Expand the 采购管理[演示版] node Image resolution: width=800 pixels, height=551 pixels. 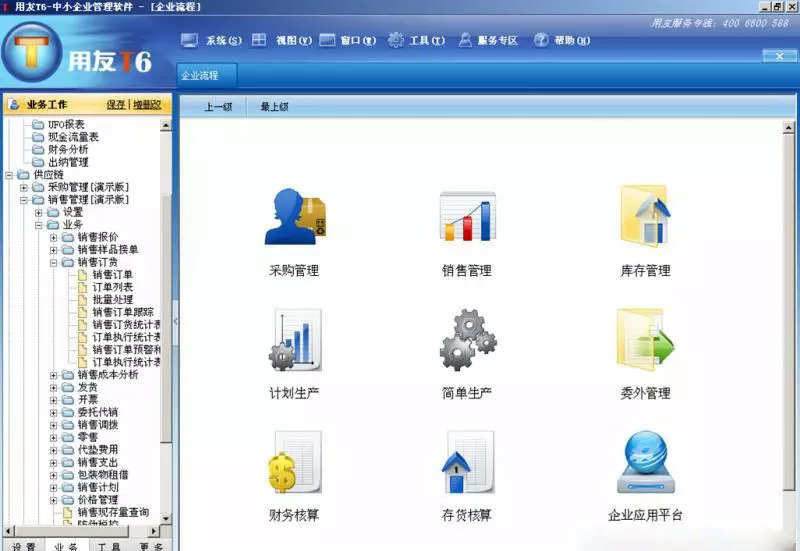tap(23, 188)
